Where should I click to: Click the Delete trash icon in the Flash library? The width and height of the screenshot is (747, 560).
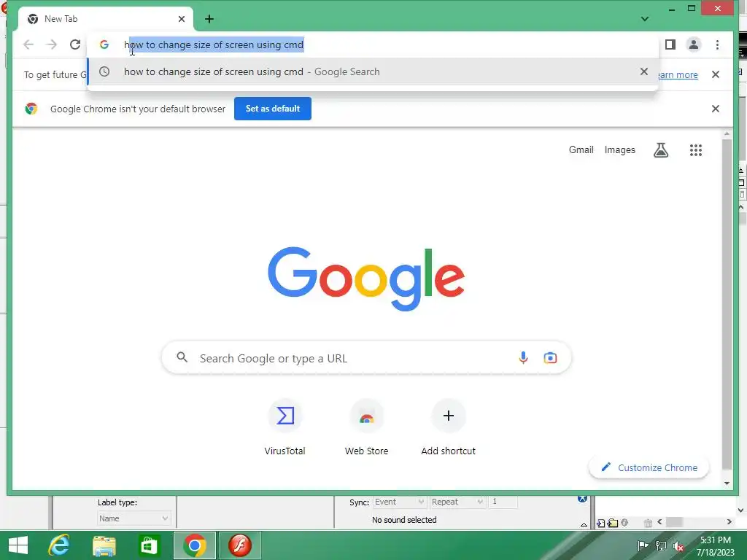[648, 524]
